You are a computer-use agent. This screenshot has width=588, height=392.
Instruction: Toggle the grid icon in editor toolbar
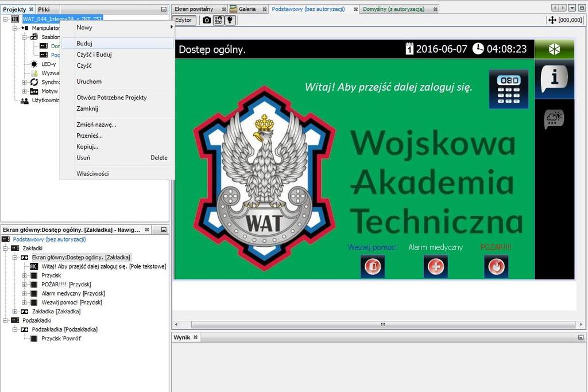pyautogui.click(x=218, y=20)
